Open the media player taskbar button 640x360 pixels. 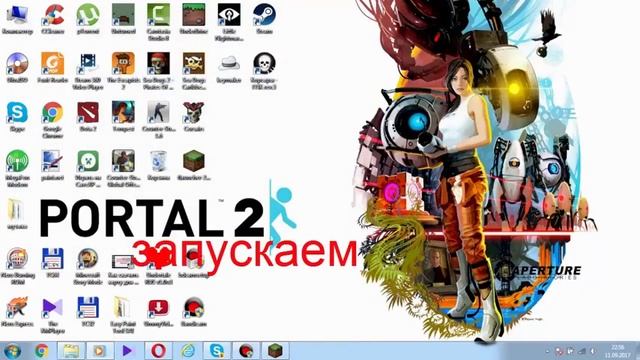point(100,351)
